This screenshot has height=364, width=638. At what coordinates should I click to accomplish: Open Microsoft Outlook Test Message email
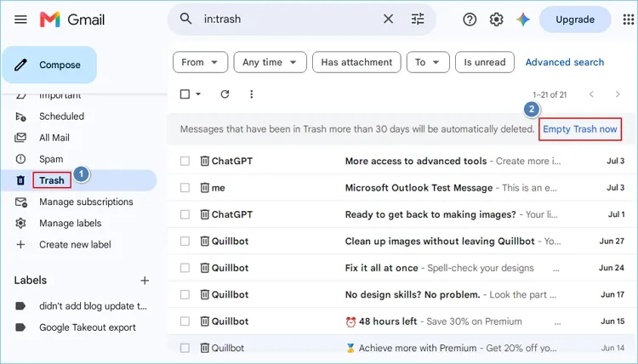(x=402, y=187)
